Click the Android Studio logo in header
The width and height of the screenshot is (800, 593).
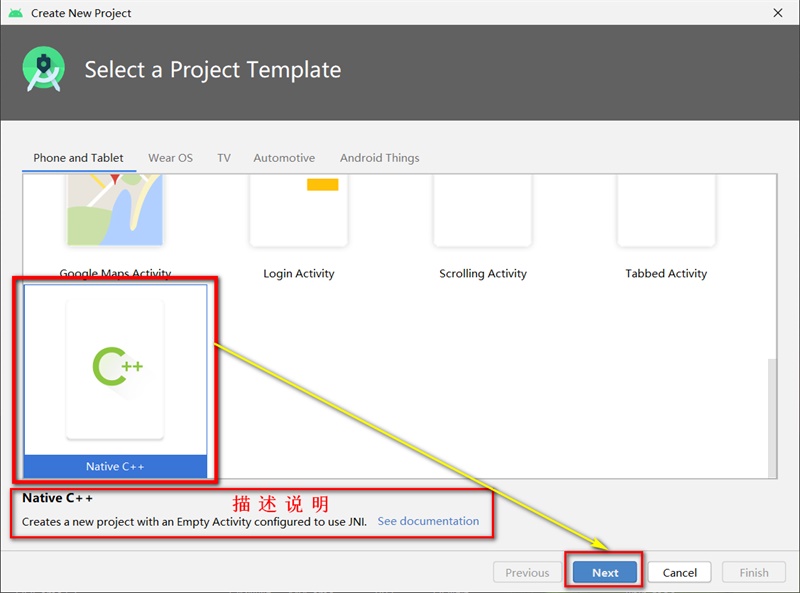tap(44, 69)
